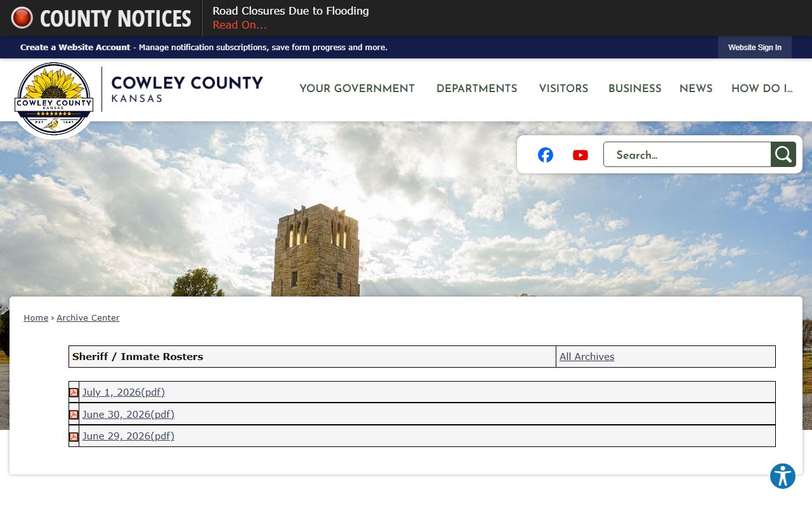The image size is (812, 508).
Task: Open the How Do I menu
Action: coord(762,89)
